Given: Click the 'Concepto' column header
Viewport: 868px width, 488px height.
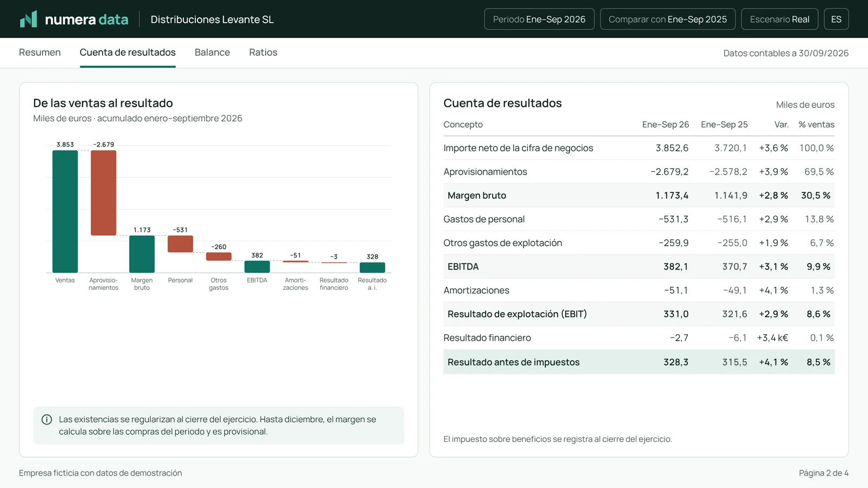Looking at the screenshot, I should [x=463, y=125].
